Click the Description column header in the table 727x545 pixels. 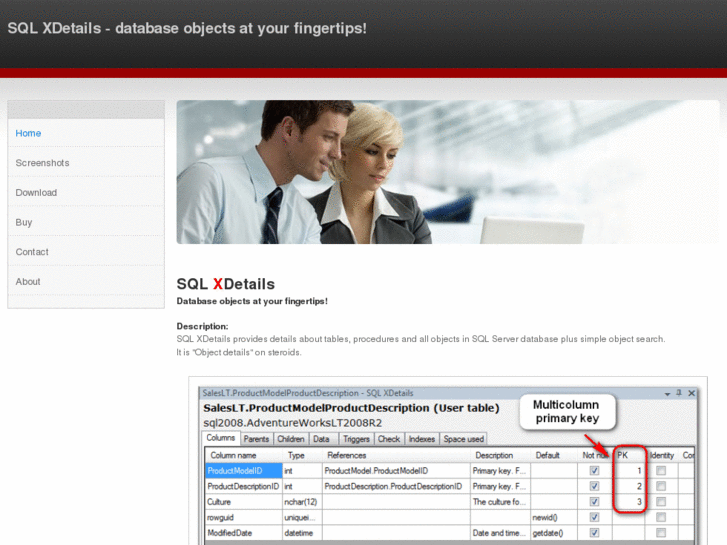500,455
